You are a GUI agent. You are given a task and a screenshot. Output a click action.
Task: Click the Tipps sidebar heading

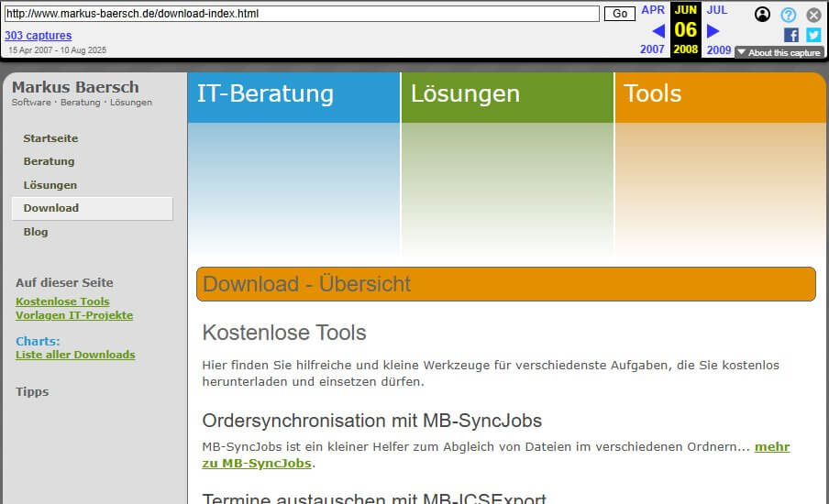[x=32, y=391]
